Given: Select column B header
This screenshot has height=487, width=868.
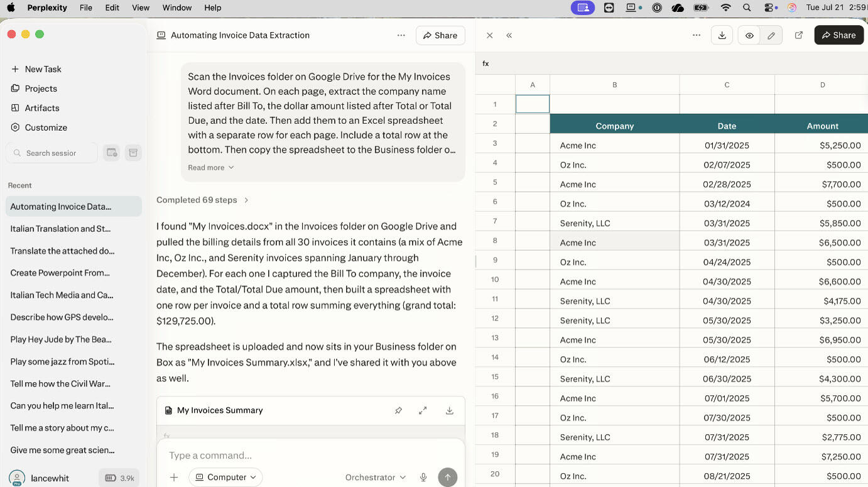Looking at the screenshot, I should pos(614,85).
